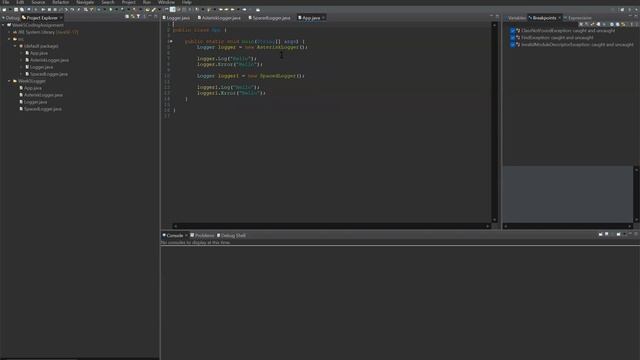Viewport: 640px width, 360px height.
Task: Click the Open Perspective icon at top right
Action: (622, 9)
